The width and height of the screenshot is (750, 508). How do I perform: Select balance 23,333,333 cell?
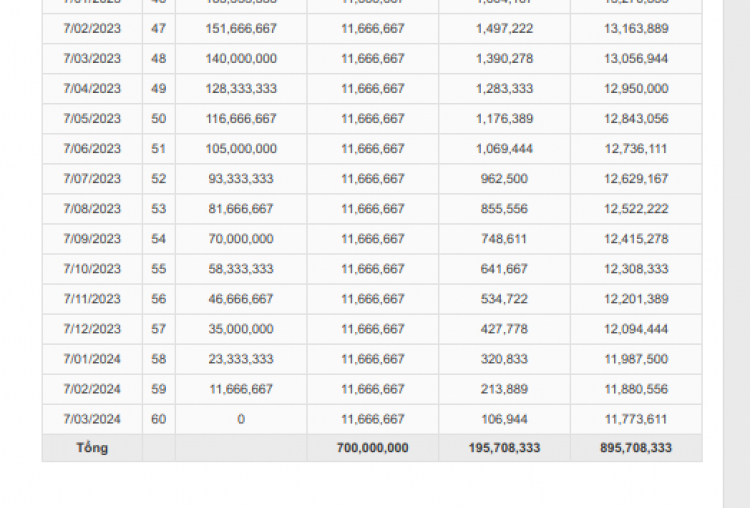tap(241, 359)
